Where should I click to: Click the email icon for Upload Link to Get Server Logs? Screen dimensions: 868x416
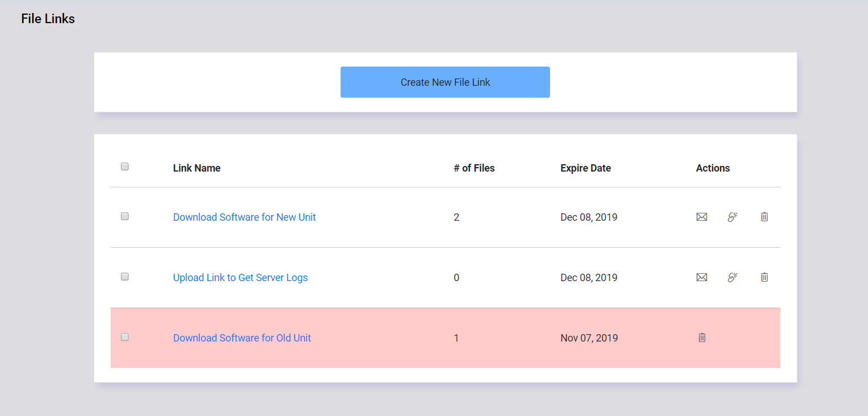tap(701, 277)
